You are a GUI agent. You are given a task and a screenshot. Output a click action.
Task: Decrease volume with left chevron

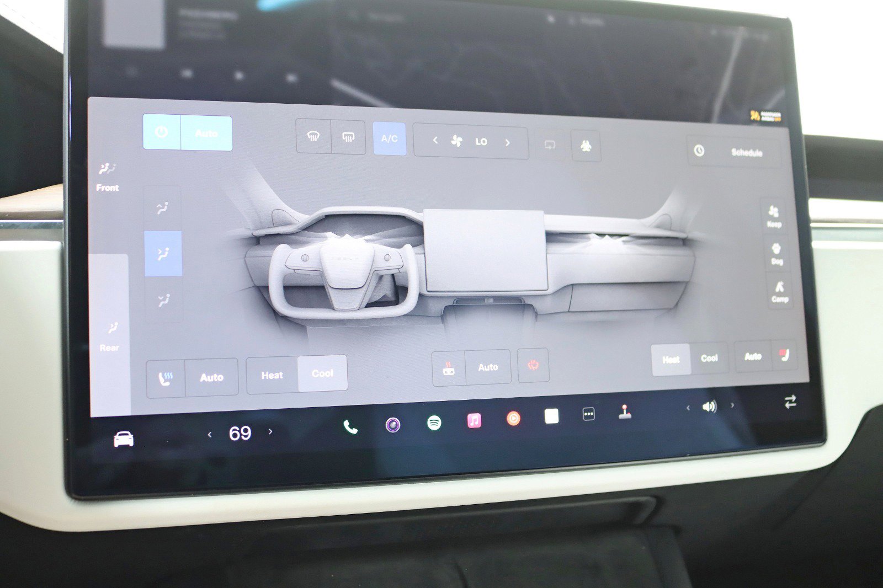click(688, 408)
